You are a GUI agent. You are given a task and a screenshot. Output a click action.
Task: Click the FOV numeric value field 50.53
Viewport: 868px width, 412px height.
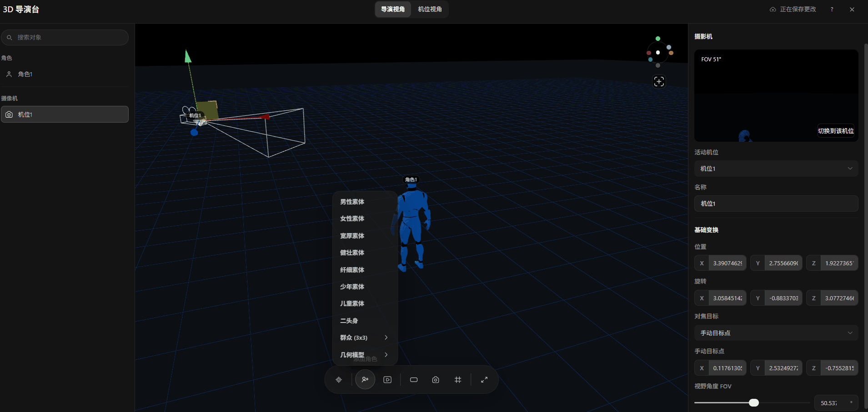pyautogui.click(x=836, y=403)
